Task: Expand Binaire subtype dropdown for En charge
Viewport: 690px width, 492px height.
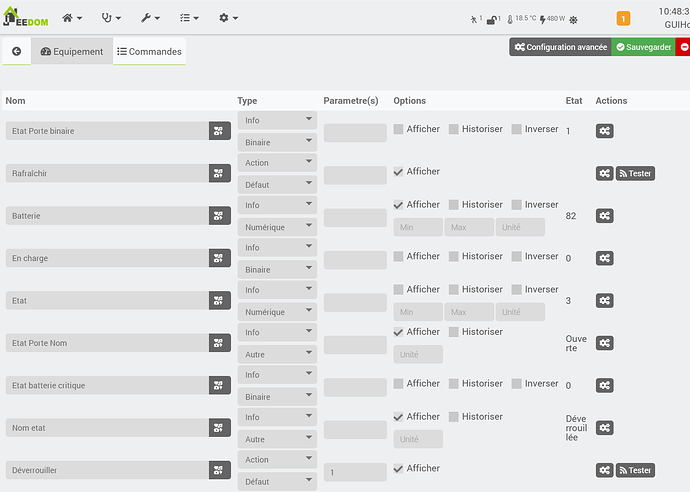Action: pyautogui.click(x=278, y=270)
